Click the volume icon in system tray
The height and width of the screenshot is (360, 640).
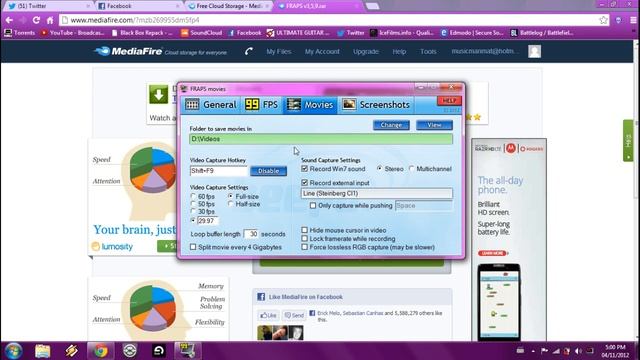(578, 351)
